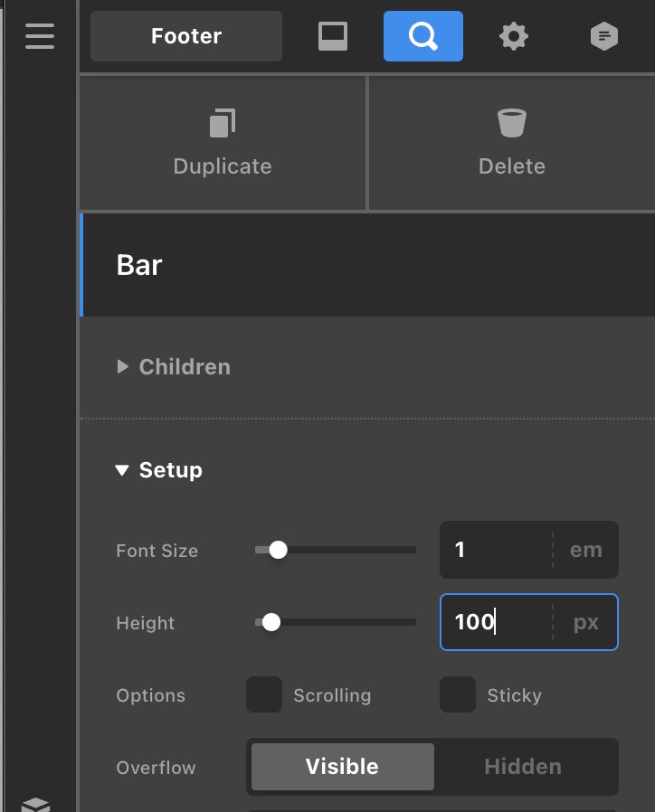Screen dimensions: 655x812
Task: Collapse the Setup section
Action: pos(159,470)
